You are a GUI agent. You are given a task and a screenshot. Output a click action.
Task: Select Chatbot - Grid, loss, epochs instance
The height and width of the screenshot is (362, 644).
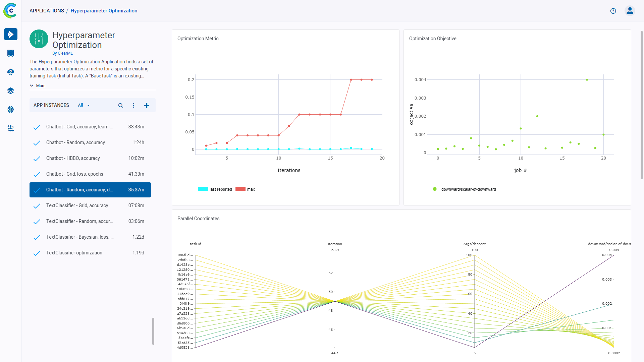tap(90, 174)
